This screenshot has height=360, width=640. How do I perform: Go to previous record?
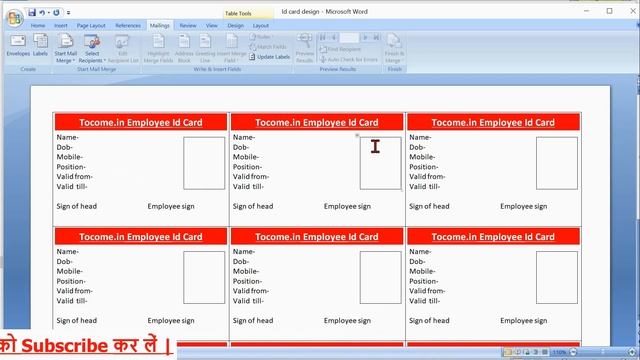point(333,38)
